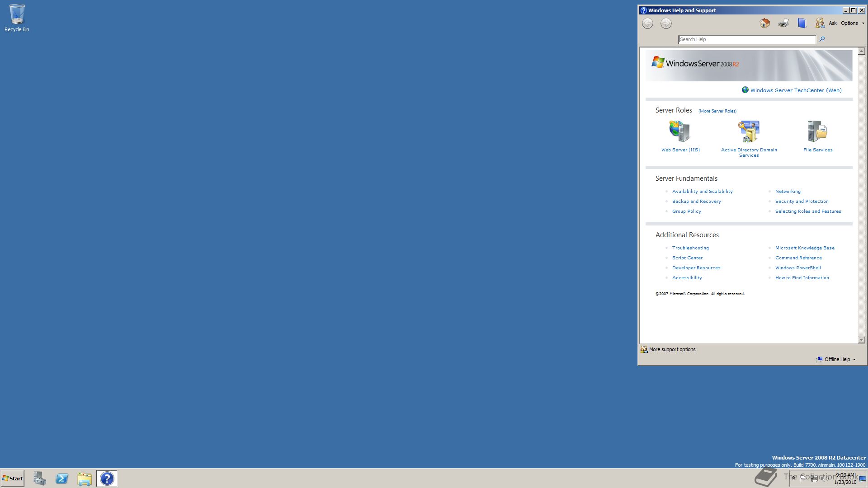Open Security and Protection topic
The image size is (868, 488).
[802, 202]
